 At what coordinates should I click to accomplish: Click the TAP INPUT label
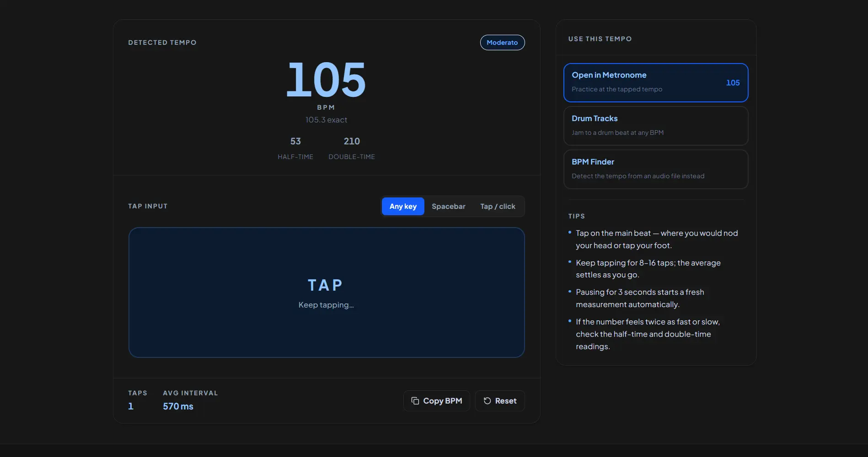click(x=148, y=206)
